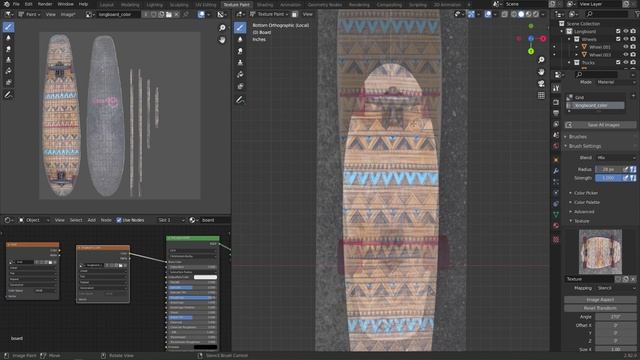The width and height of the screenshot is (640, 360).
Task: Toggle solid viewport shading mode
Action: tap(521, 14)
